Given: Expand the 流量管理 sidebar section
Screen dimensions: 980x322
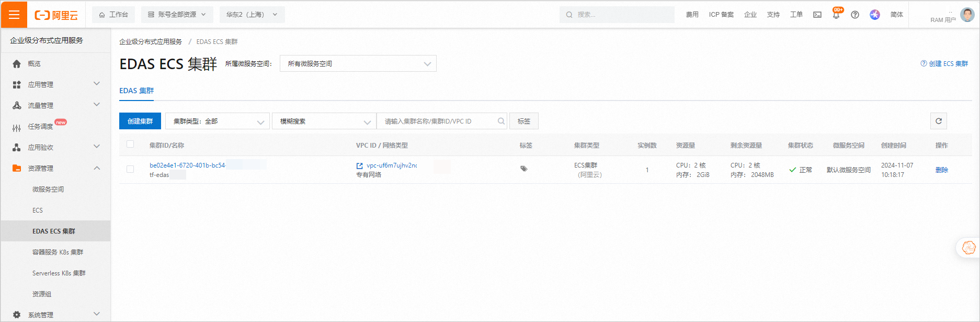Looking at the screenshot, I should [x=96, y=105].
